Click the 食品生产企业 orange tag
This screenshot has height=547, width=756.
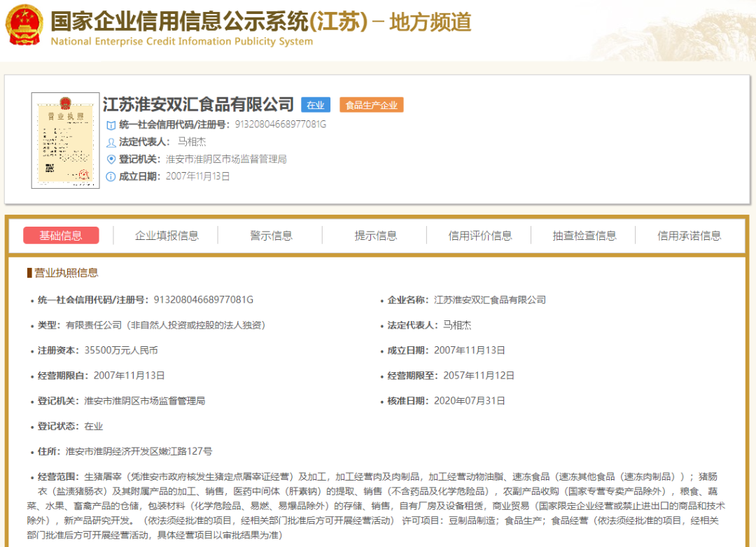[371, 105]
